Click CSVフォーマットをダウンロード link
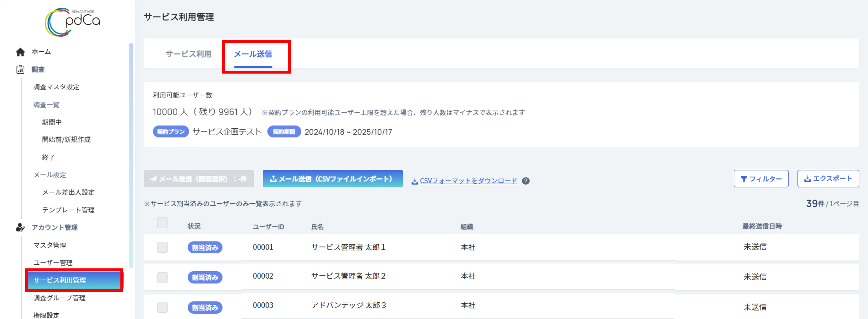The image size is (868, 319). pyautogui.click(x=468, y=181)
